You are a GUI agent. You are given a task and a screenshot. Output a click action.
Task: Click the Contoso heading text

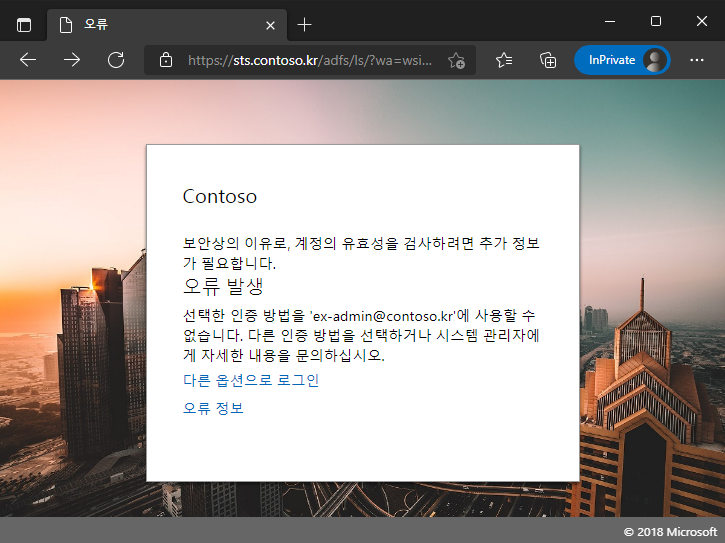click(220, 197)
